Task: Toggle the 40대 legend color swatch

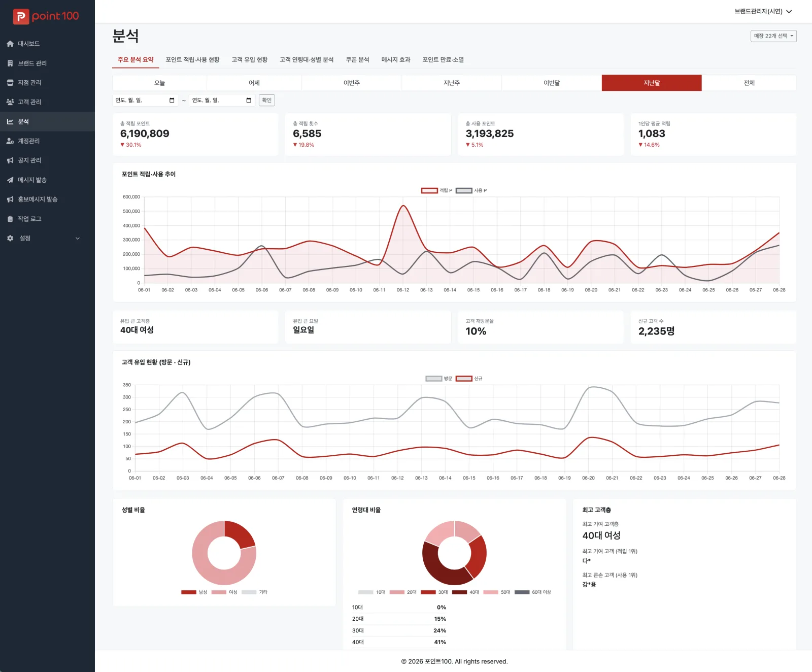Action: coord(459,592)
